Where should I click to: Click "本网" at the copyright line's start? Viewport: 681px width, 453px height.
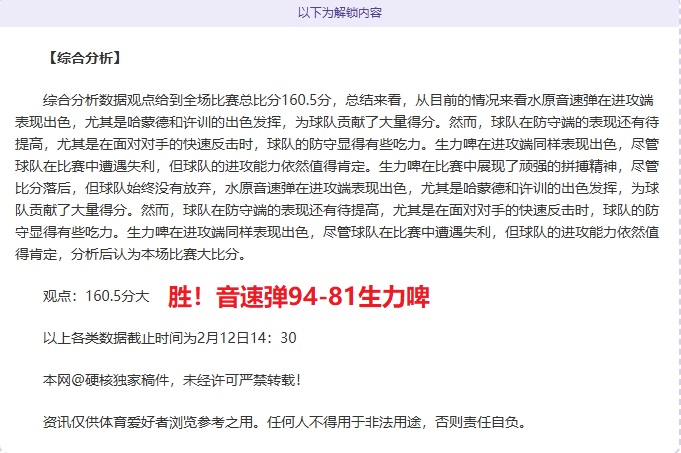tap(55, 380)
